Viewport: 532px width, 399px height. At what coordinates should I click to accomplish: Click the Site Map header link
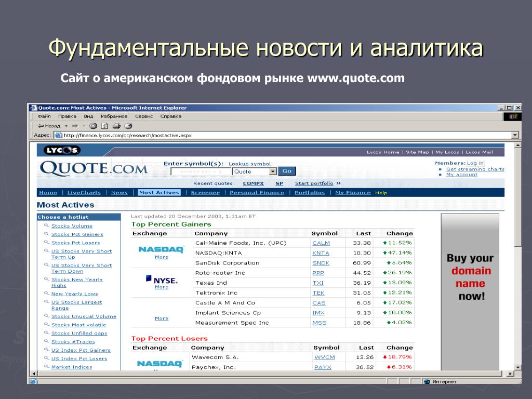click(x=417, y=152)
